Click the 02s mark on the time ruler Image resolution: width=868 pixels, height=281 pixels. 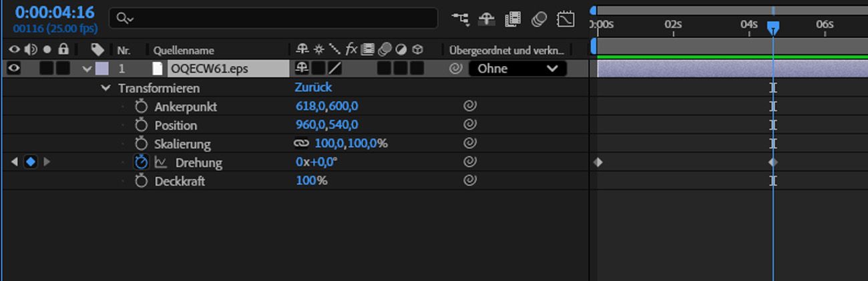click(673, 25)
